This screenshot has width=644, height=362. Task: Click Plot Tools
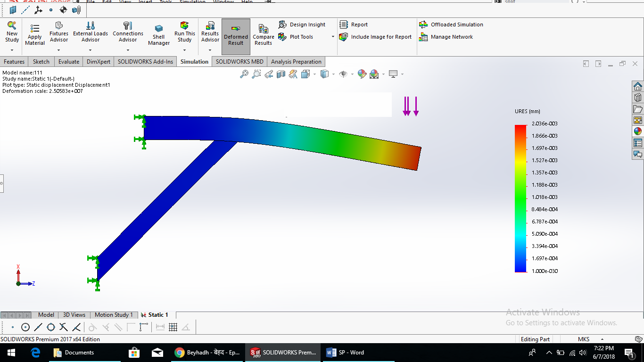296,37
